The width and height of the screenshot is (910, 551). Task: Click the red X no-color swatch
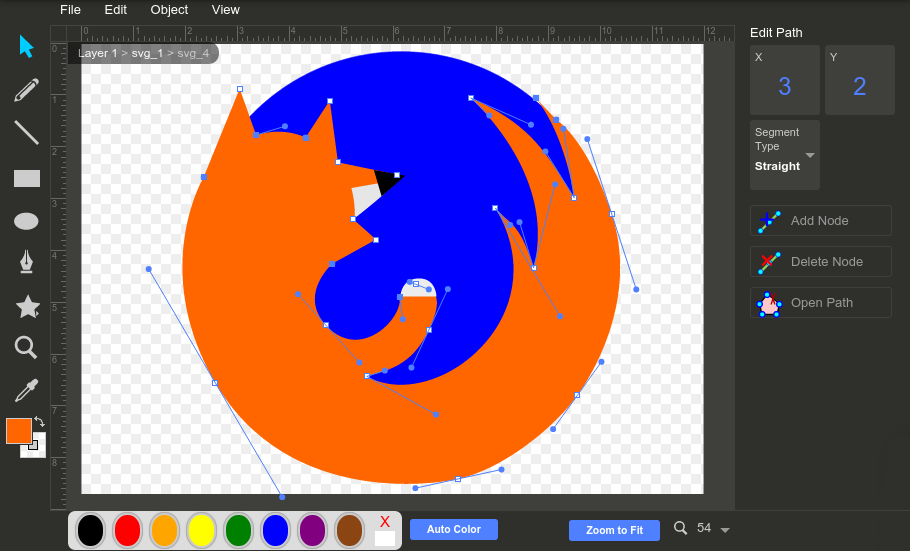click(385, 521)
